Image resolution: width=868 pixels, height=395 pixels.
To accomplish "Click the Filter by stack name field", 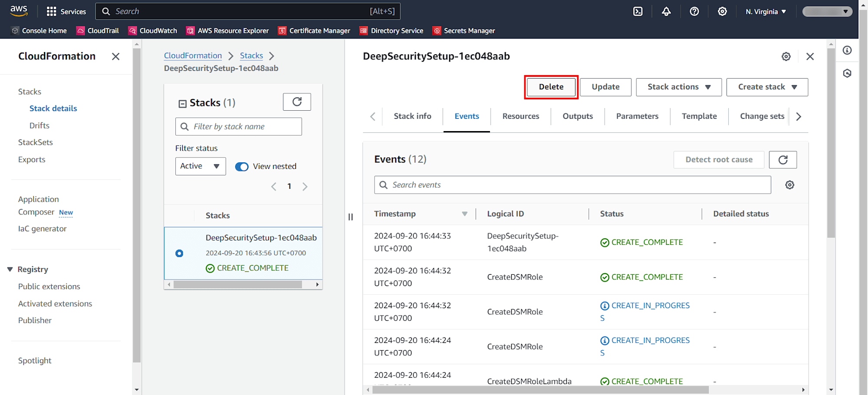I will point(239,127).
